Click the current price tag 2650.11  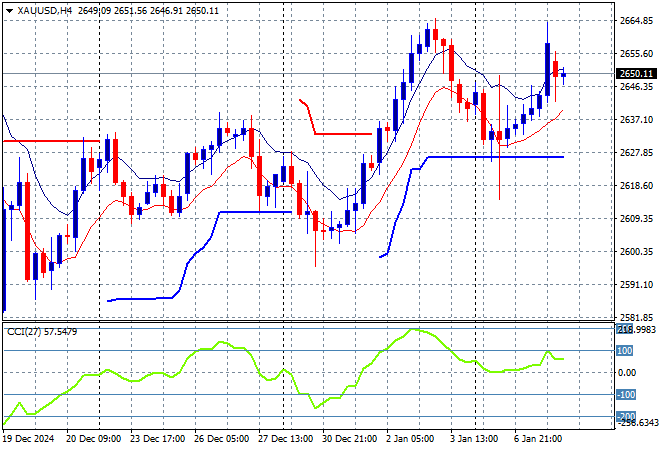point(636,73)
